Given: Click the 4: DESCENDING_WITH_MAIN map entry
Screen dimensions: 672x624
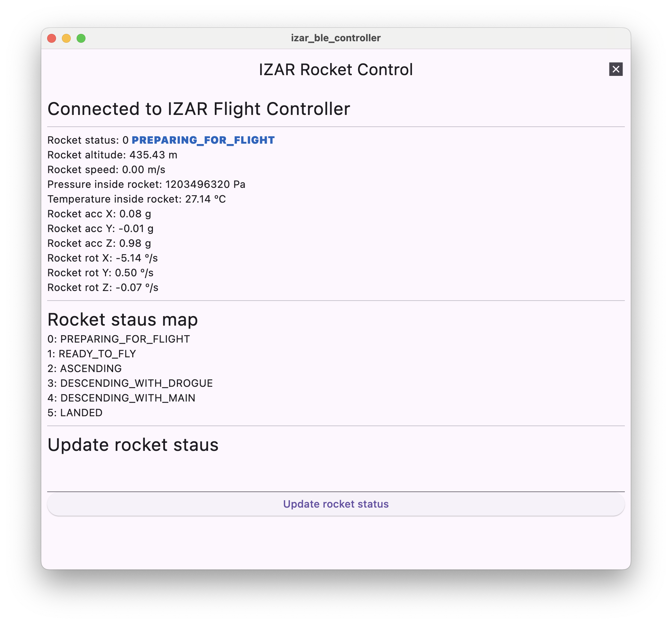Looking at the screenshot, I should (x=121, y=398).
